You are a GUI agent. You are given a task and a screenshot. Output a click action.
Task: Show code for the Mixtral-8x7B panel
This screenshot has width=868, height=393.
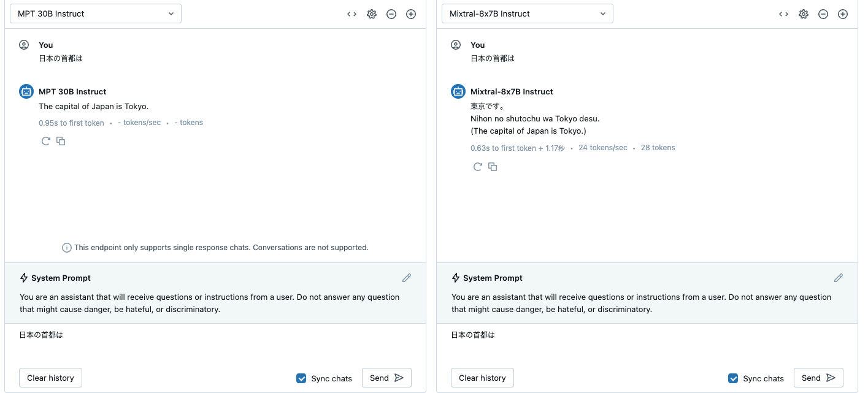point(783,14)
